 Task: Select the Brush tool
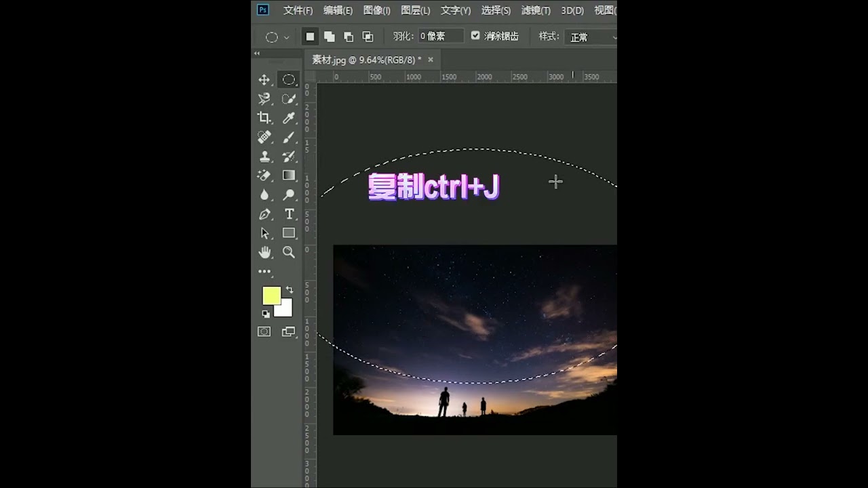tap(289, 137)
